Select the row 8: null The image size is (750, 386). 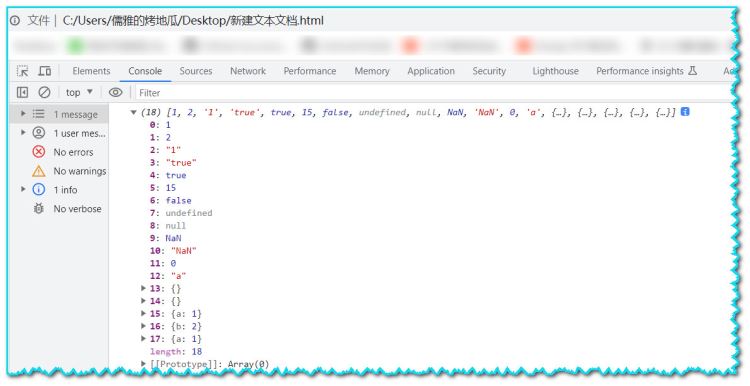pyautogui.click(x=168, y=225)
